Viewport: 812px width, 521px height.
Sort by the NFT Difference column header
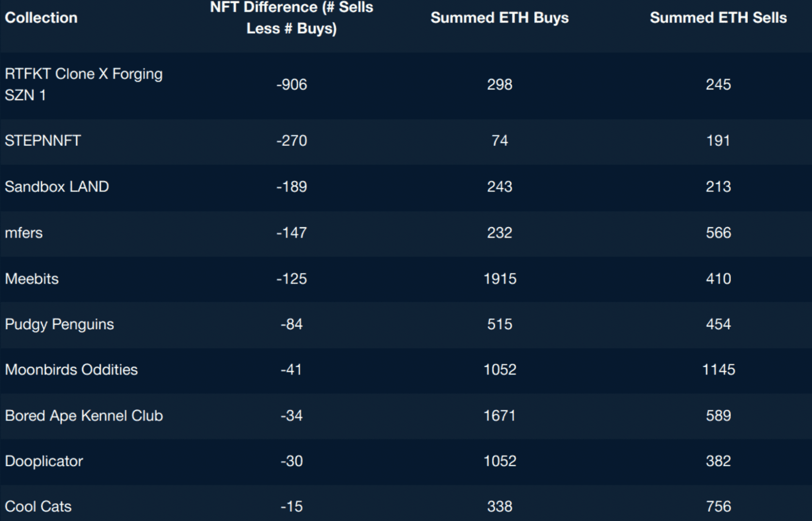click(291, 18)
